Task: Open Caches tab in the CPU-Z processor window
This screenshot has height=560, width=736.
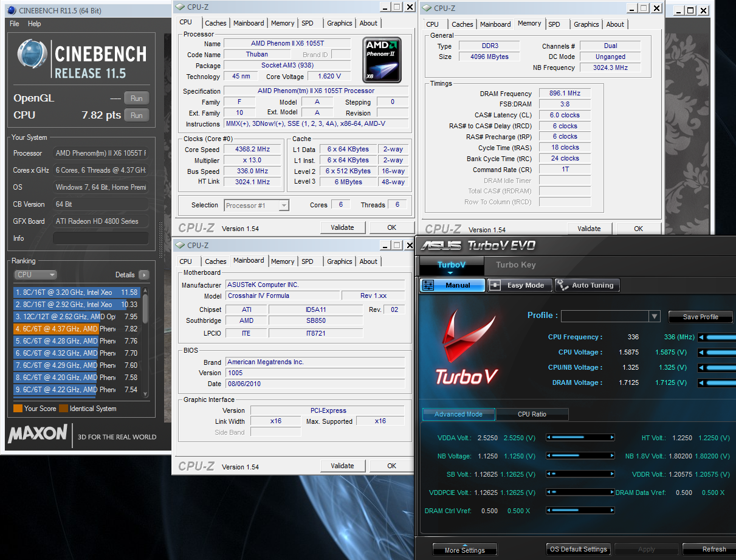Action: coord(216,23)
